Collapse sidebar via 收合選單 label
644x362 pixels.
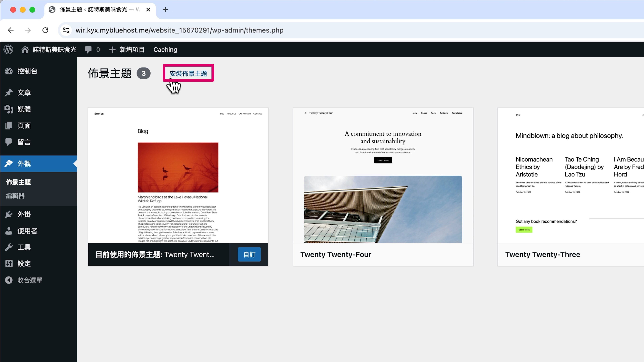(30, 280)
